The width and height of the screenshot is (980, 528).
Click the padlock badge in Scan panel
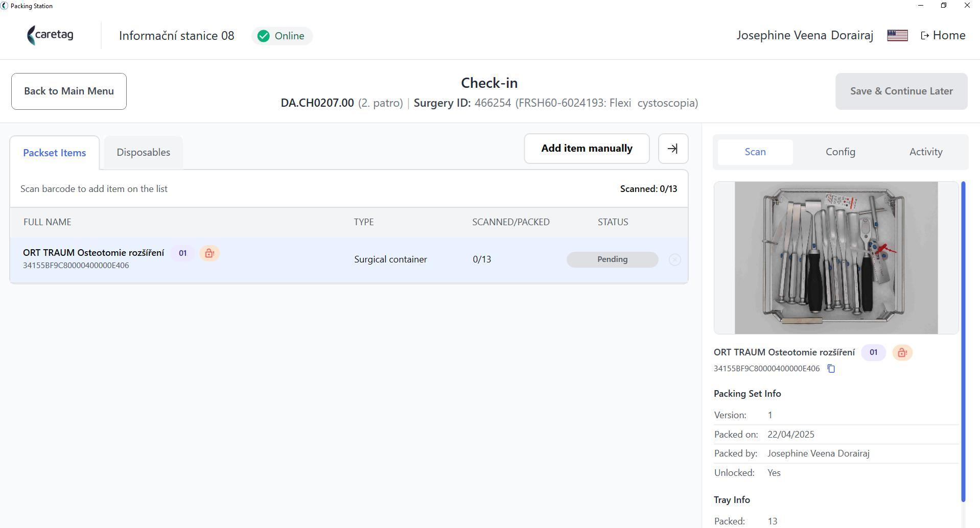point(902,352)
